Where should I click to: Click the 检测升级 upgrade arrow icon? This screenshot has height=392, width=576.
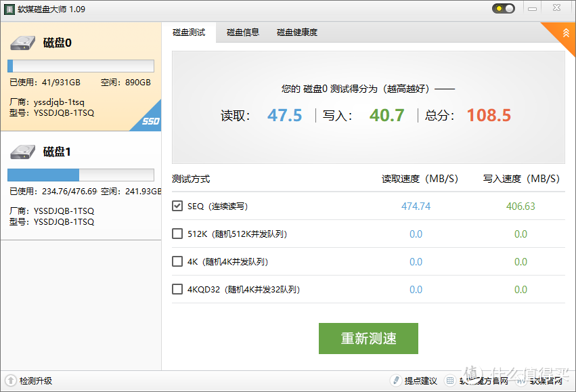pyautogui.click(x=11, y=380)
